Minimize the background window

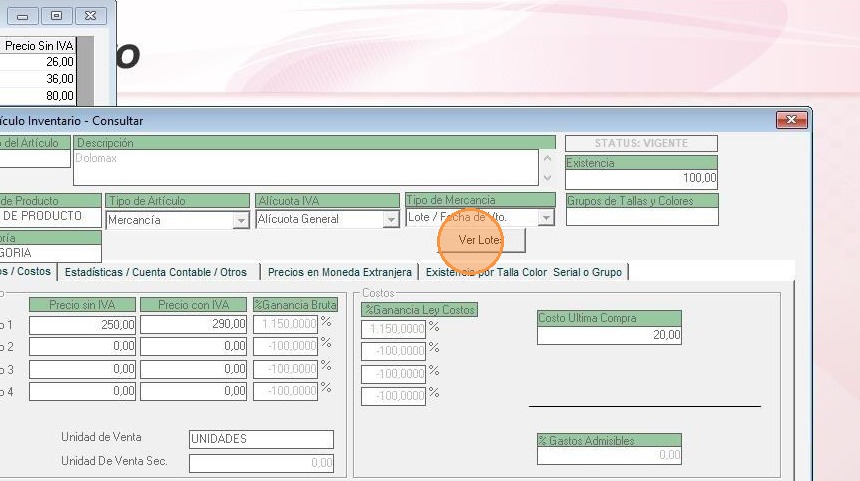click(x=22, y=16)
